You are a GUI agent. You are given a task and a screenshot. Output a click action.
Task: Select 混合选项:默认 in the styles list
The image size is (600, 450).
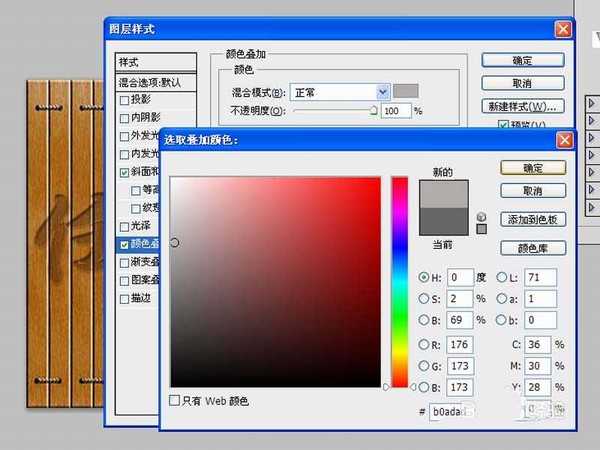(156, 81)
